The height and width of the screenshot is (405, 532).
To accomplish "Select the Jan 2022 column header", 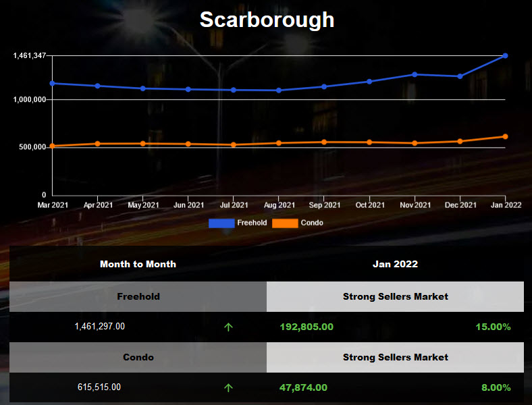I will point(395,264).
